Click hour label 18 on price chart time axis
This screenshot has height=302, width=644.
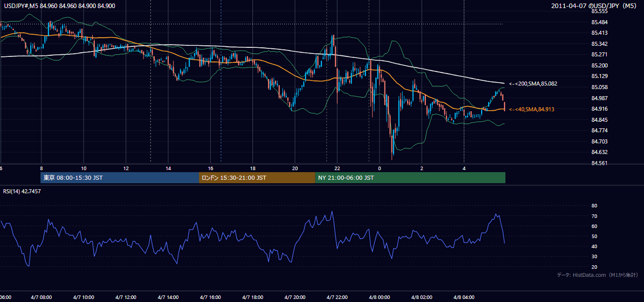coord(252,168)
